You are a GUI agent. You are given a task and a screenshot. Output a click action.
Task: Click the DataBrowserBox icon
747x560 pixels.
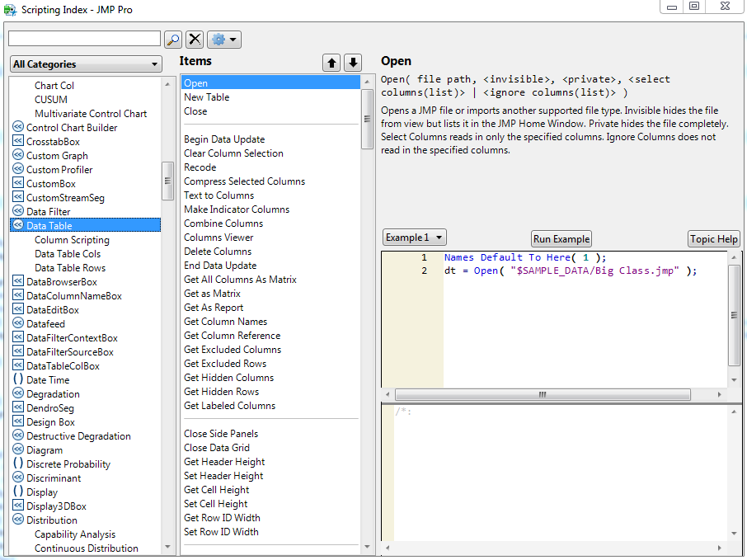[x=18, y=281]
